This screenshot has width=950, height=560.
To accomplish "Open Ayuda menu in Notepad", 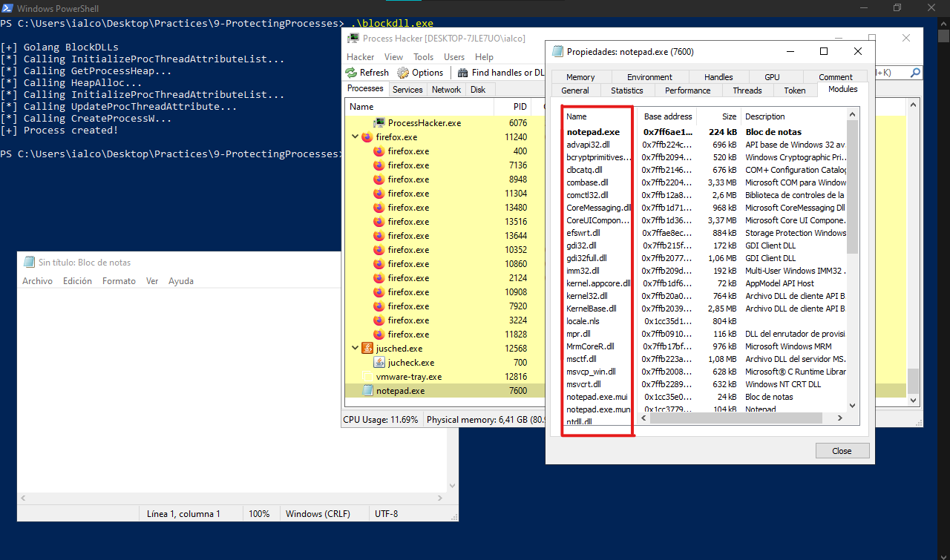I will [x=181, y=281].
